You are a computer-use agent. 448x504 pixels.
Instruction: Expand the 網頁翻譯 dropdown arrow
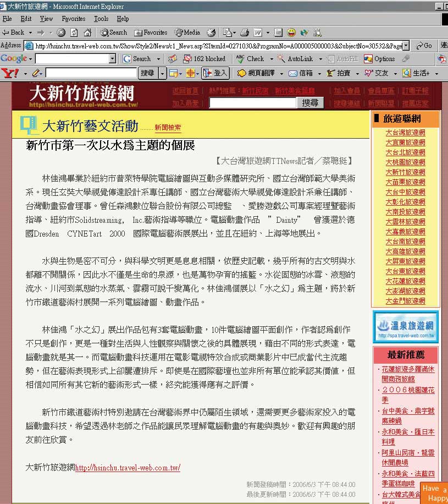click(x=281, y=74)
